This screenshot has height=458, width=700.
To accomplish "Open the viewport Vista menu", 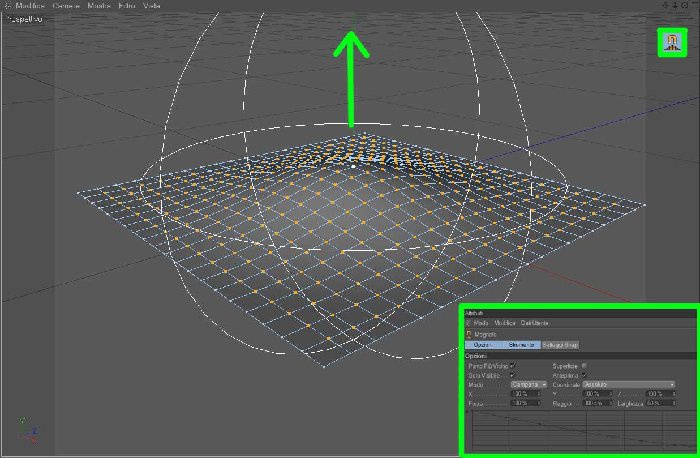I will pyautogui.click(x=152, y=5).
